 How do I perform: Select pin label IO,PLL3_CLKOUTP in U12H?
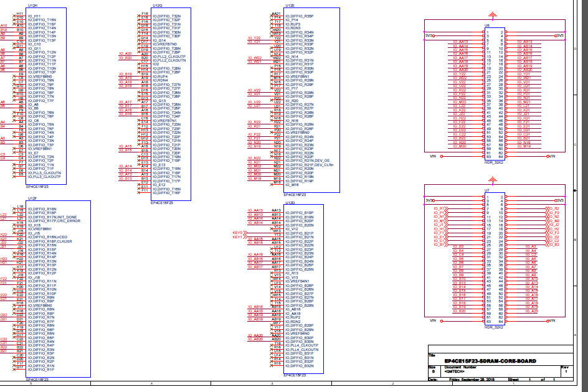44,177
